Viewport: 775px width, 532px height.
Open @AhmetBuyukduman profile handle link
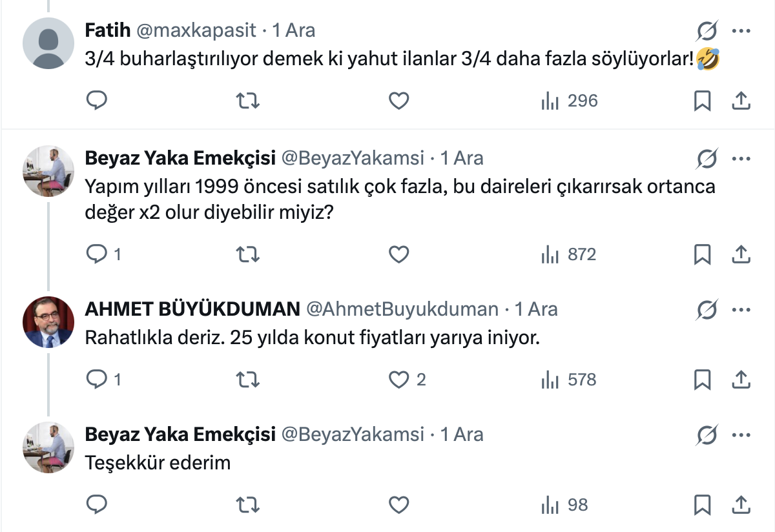pos(402,309)
